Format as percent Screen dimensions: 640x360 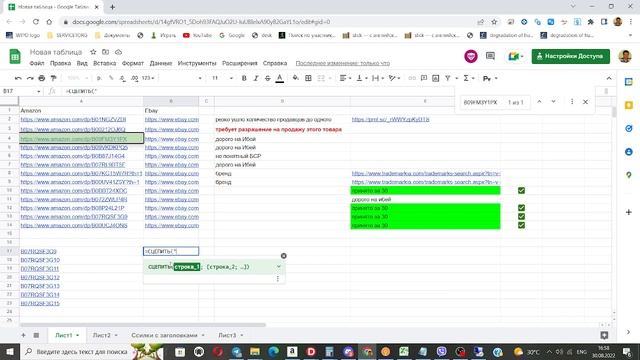tap(111, 78)
